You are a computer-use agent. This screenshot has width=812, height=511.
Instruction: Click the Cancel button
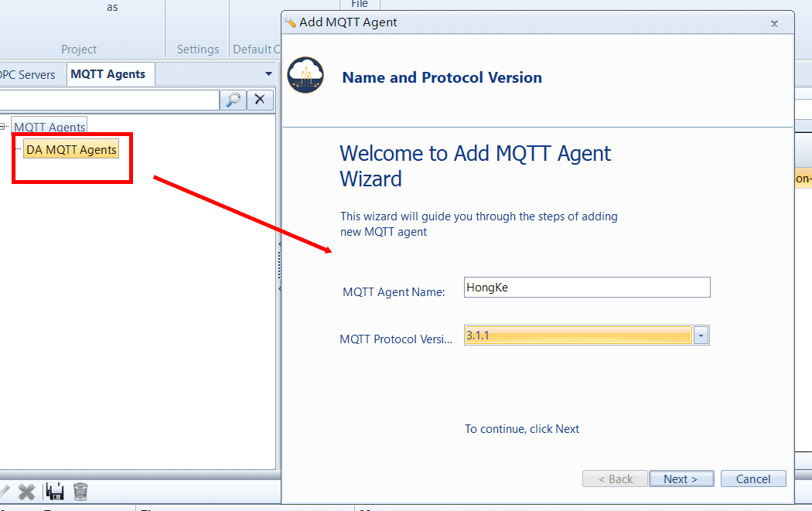752,479
